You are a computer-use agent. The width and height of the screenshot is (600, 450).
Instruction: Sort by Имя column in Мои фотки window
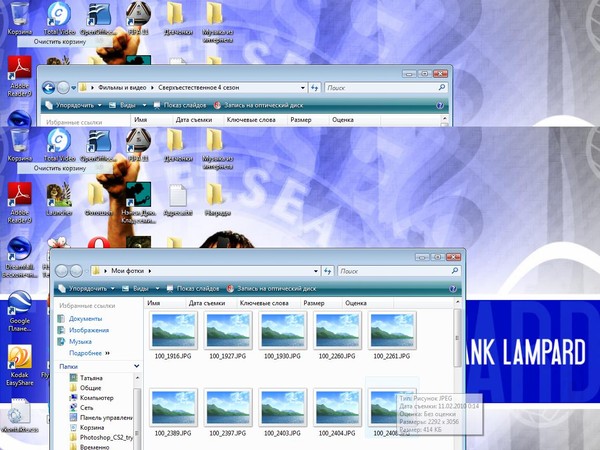[165, 303]
